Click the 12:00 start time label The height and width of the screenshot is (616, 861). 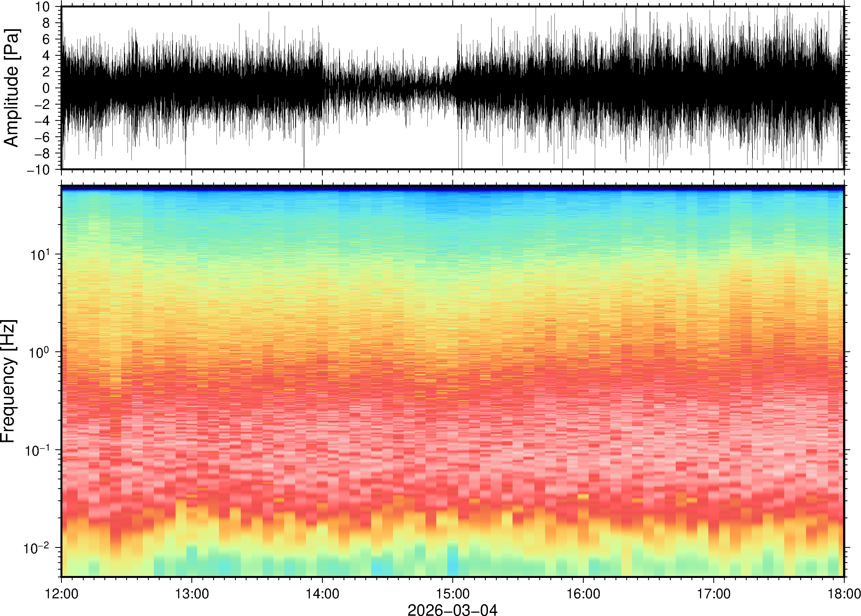tap(62, 594)
